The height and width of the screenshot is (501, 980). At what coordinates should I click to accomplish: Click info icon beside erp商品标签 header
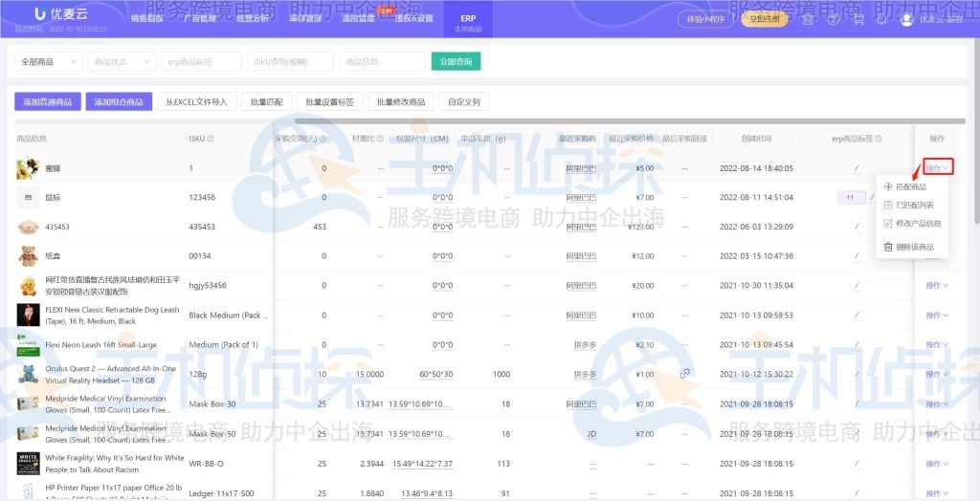coord(879,139)
